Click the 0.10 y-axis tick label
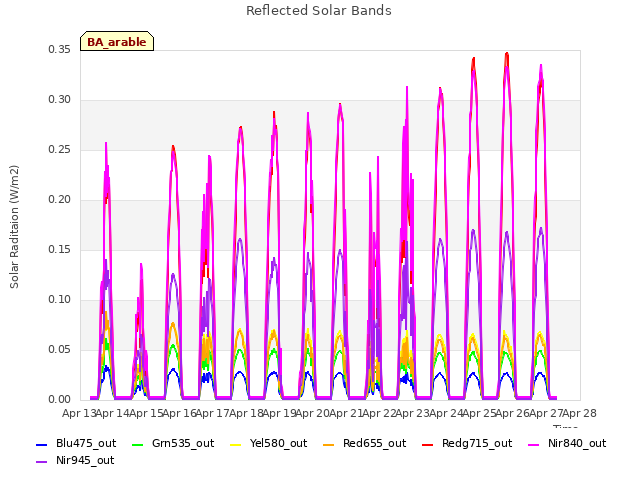Viewport: 640px width, 480px height. pyautogui.click(x=60, y=300)
